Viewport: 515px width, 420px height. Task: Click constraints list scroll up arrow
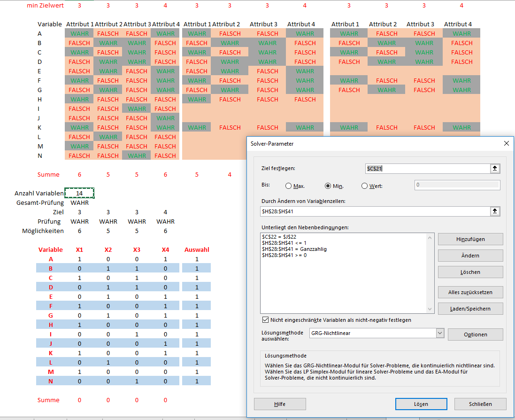[x=430, y=238]
